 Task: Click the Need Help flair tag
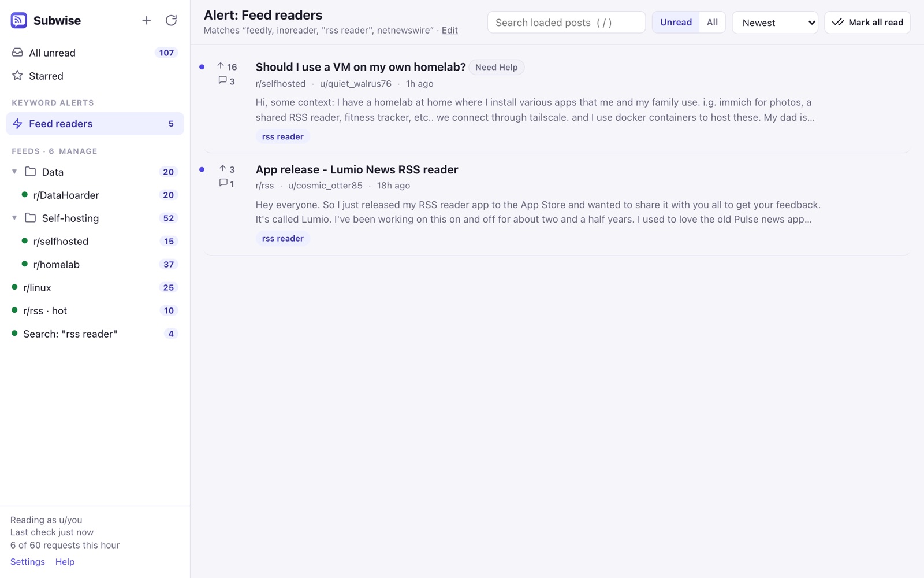click(496, 67)
